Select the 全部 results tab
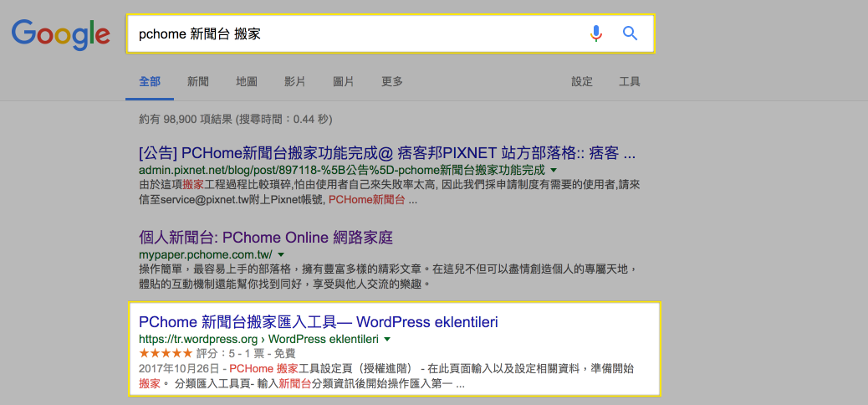The height and width of the screenshot is (405, 868). (150, 82)
